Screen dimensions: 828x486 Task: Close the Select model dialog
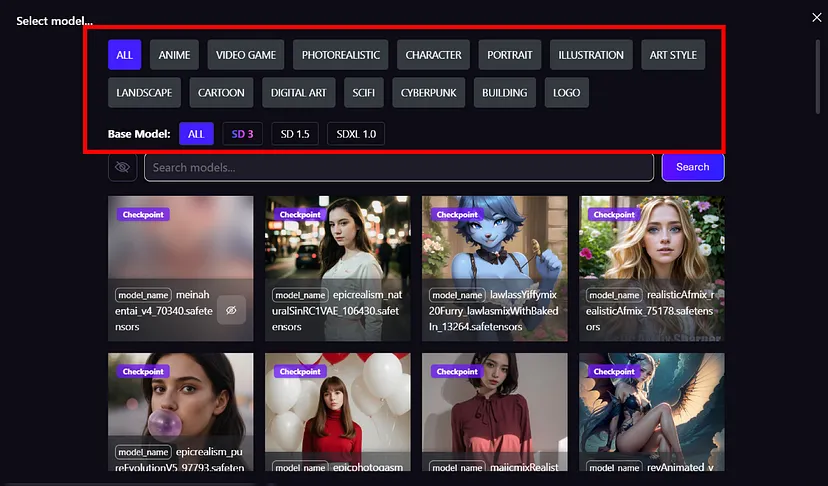point(816,17)
